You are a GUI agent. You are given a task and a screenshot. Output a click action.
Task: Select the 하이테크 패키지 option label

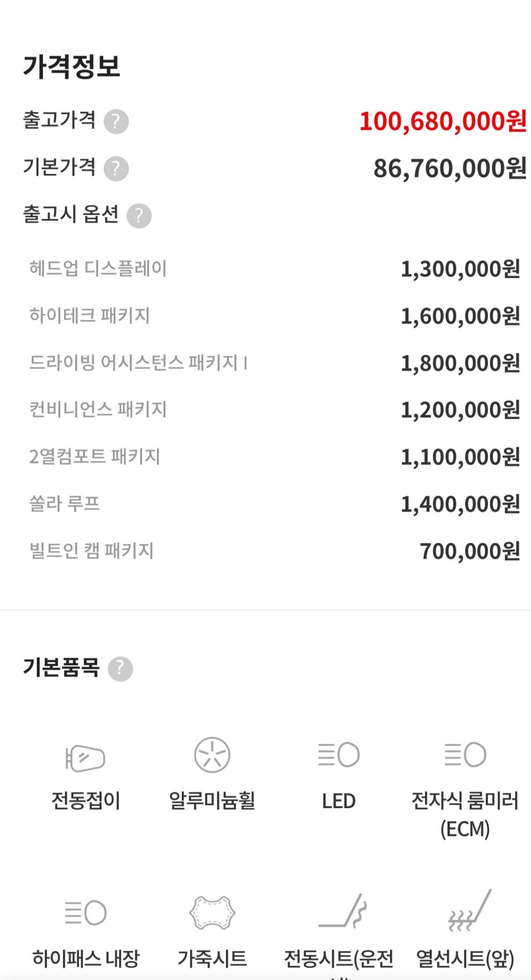89,315
